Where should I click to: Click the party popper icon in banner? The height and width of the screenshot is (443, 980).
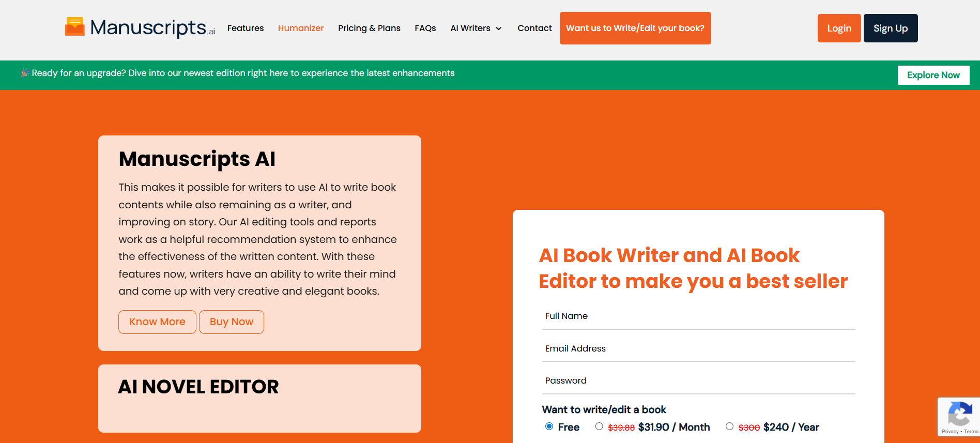25,73
